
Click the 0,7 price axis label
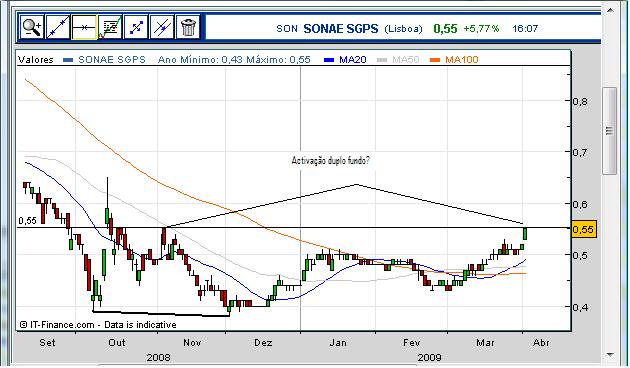(x=580, y=152)
